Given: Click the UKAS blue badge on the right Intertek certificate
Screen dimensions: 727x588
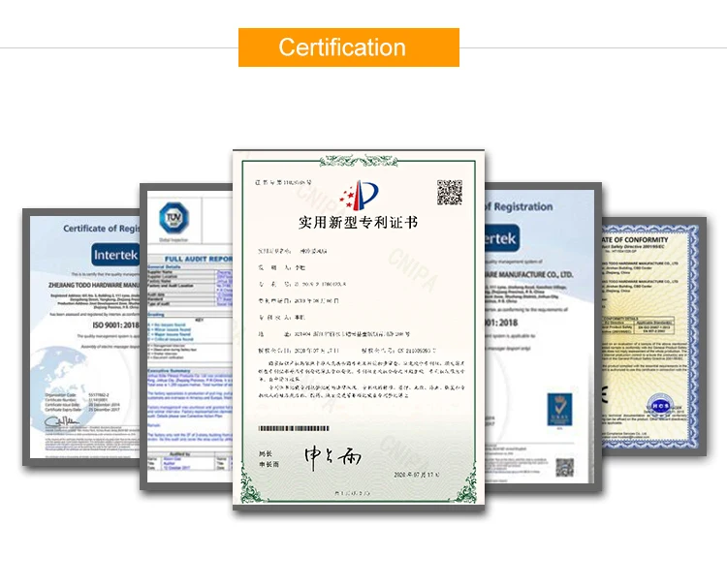Looking at the screenshot, I should (559, 409).
